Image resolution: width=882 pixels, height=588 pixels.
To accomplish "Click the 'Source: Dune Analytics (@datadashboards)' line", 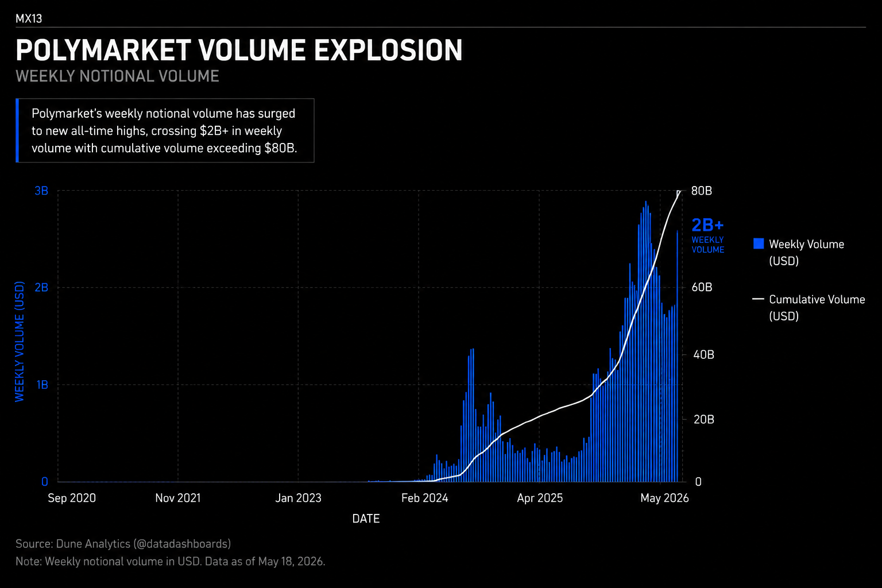I will tap(123, 544).
